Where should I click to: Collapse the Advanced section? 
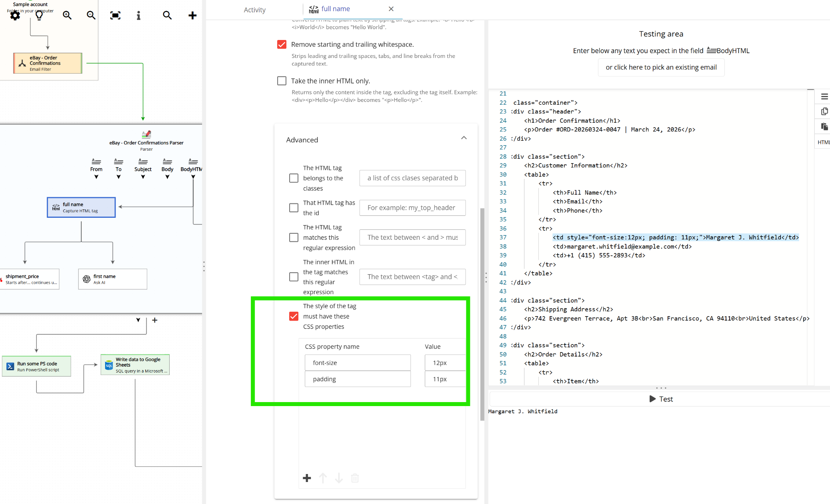click(x=464, y=138)
